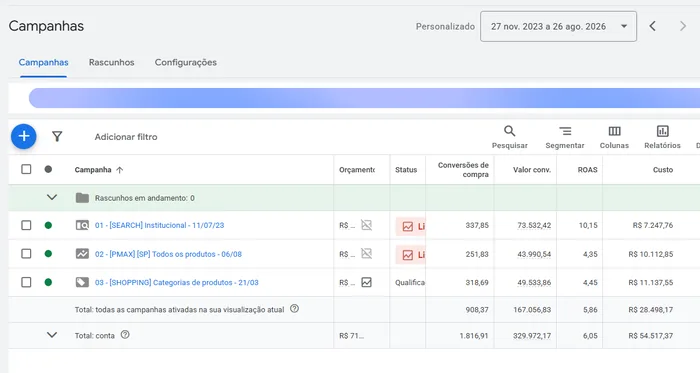Viewport: 700px width, 373px height.
Task: Expand the Total: conta row
Action: (52, 335)
